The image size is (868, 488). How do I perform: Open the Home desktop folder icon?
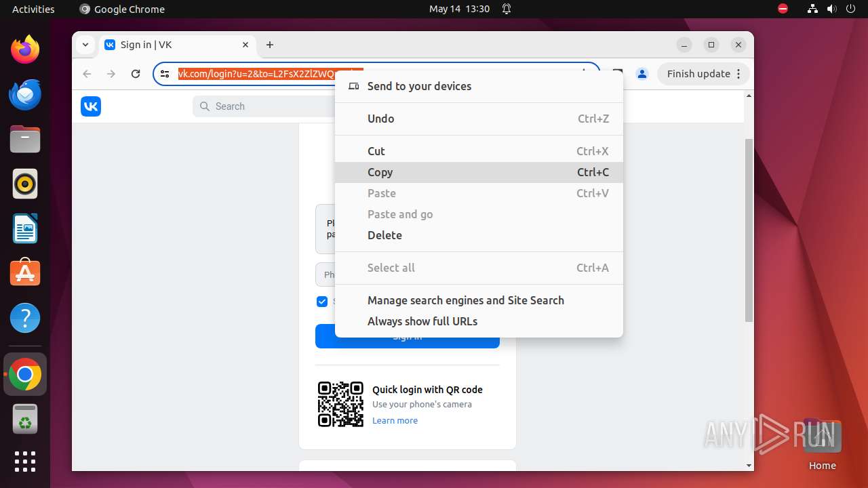coord(822,445)
